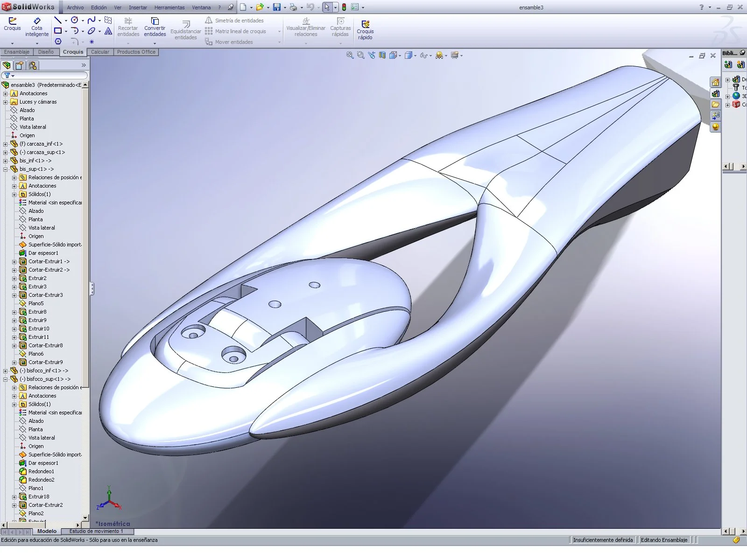This screenshot has height=560, width=747.
Task: Toggle Croquis rápido mode
Action: click(366, 28)
